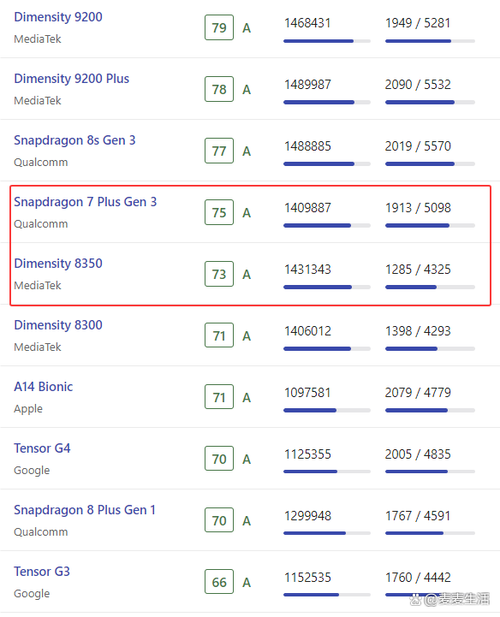Click the 73 rating badge for Dimensity 8350
Image resolution: width=500 pixels, height=617 pixels.
click(219, 274)
